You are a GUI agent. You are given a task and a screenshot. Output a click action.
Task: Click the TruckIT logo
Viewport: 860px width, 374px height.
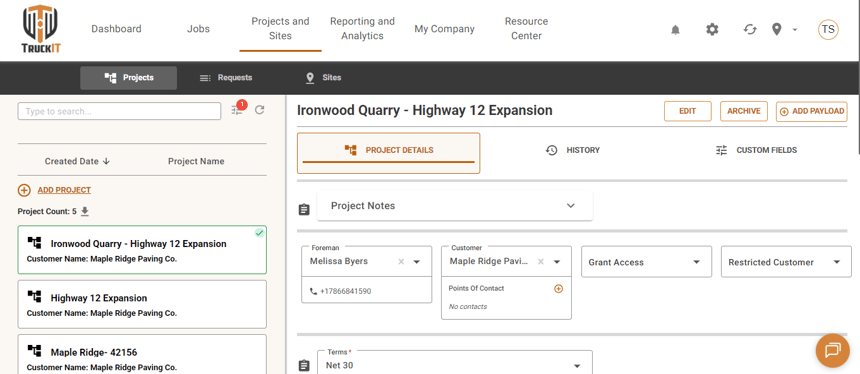[41, 30]
